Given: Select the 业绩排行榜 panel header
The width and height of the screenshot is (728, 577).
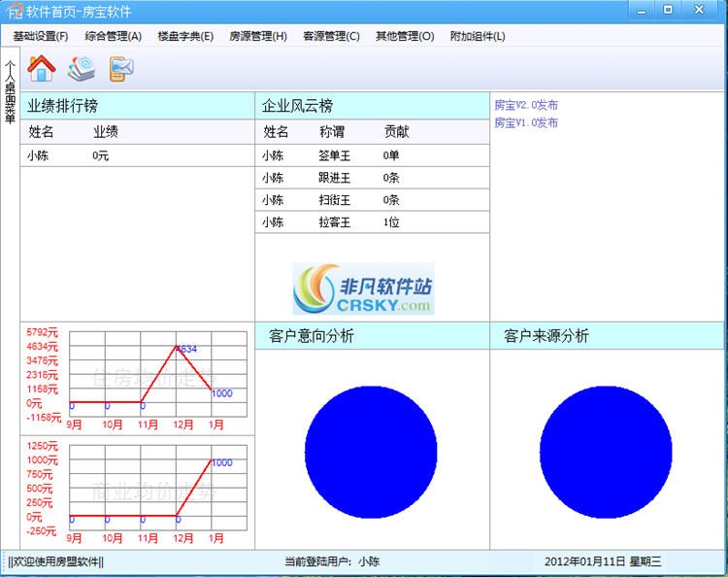Looking at the screenshot, I should click(138, 106).
